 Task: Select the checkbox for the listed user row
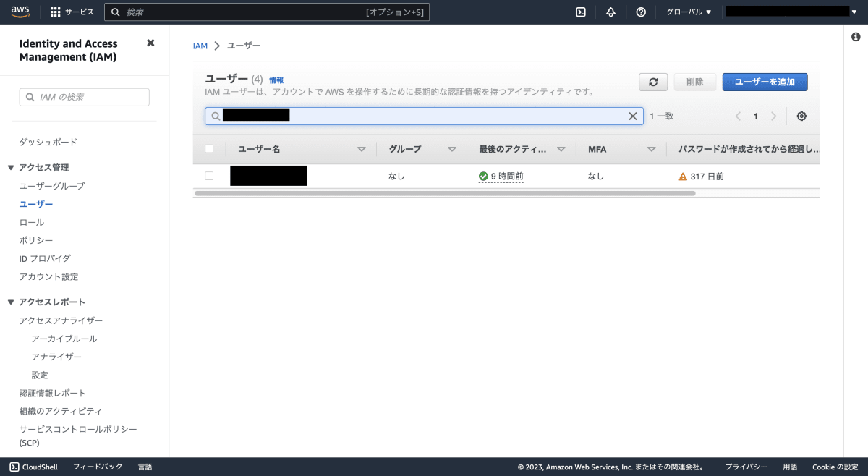pyautogui.click(x=209, y=176)
